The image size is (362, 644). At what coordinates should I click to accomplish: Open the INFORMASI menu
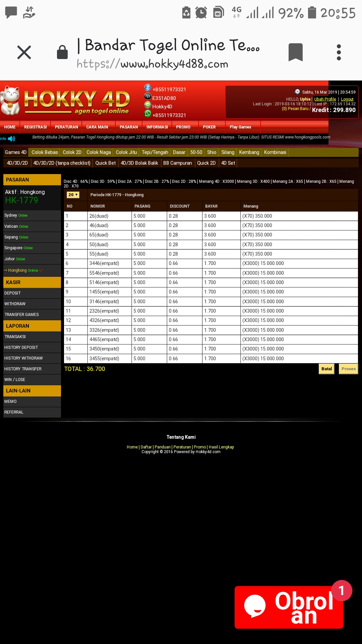[157, 127]
